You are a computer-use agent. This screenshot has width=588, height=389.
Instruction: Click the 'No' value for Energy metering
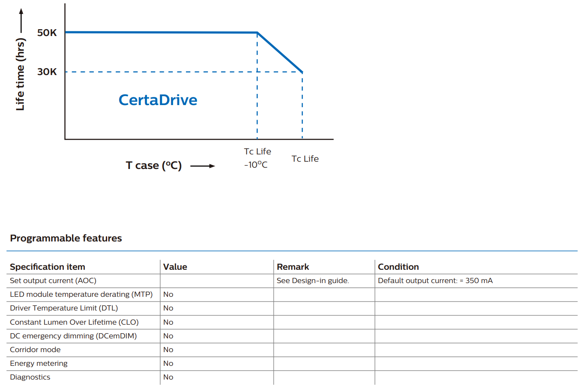168,363
